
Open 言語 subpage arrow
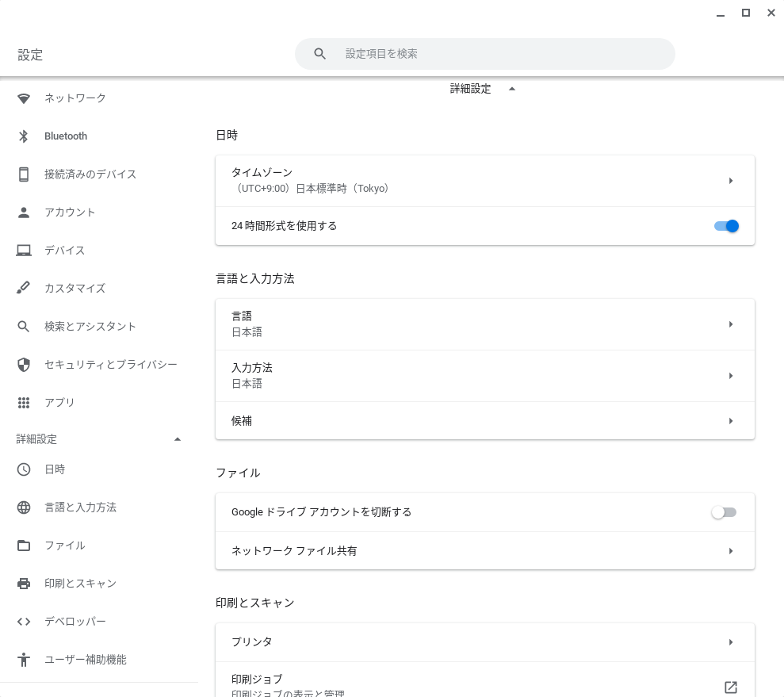tap(731, 324)
